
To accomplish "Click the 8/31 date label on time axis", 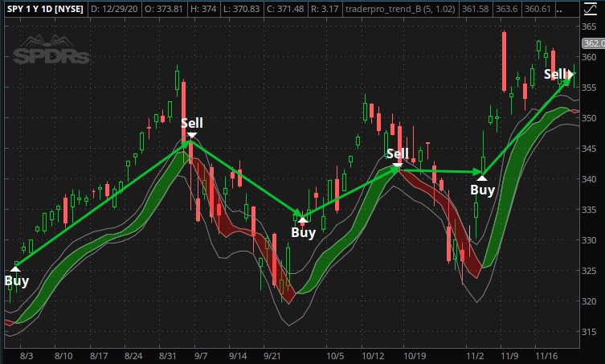I will pyautogui.click(x=170, y=354).
